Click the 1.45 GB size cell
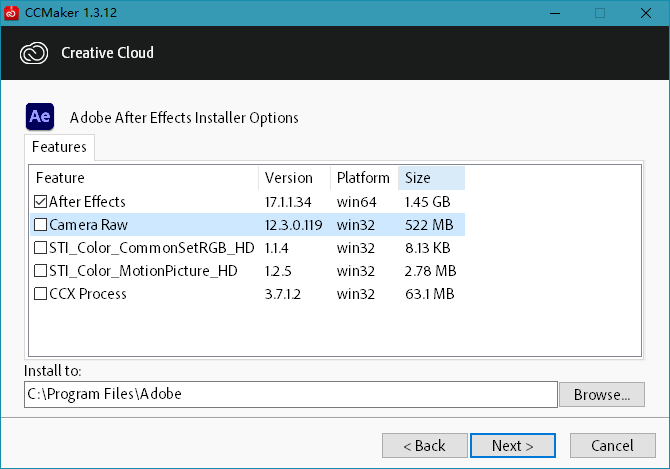Image resolution: width=670 pixels, height=469 pixels. pos(428,202)
